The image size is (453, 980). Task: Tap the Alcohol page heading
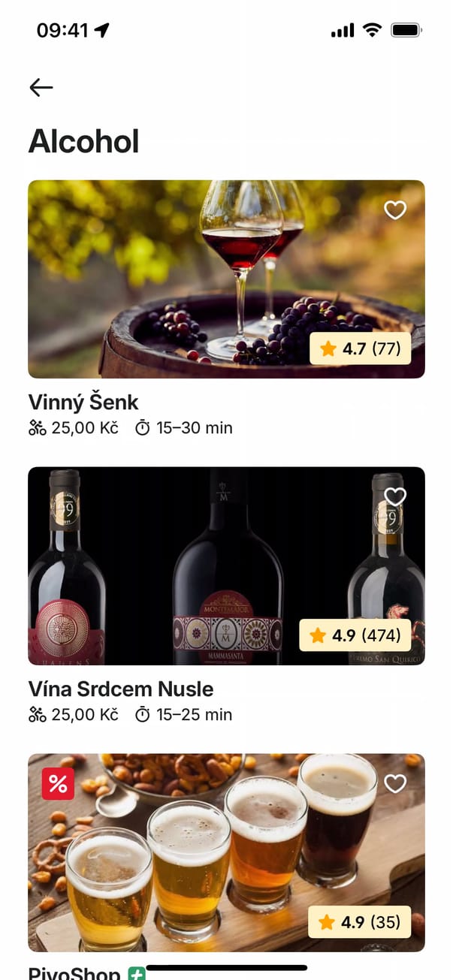pos(84,141)
